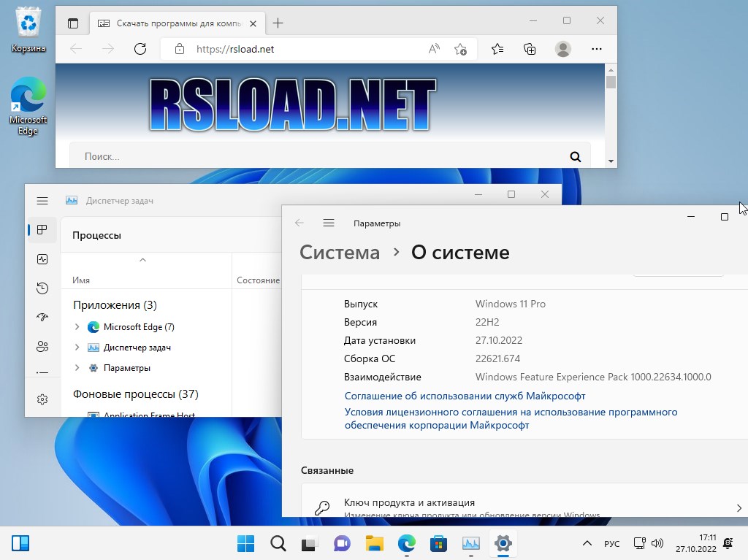Expand Microsoft Edge (7) process group
The width and height of the screenshot is (748, 560).
click(77, 327)
